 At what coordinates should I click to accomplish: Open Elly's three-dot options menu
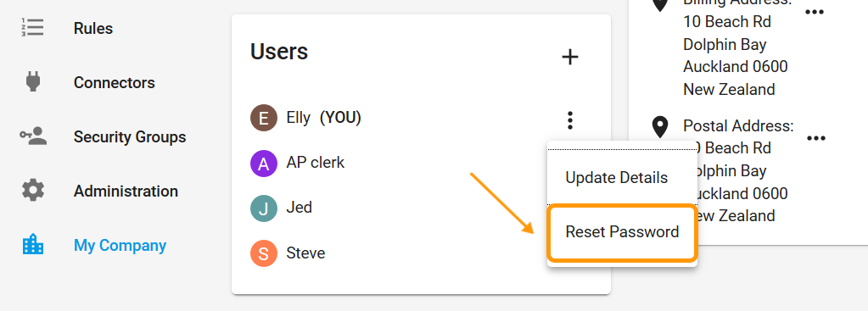569,119
